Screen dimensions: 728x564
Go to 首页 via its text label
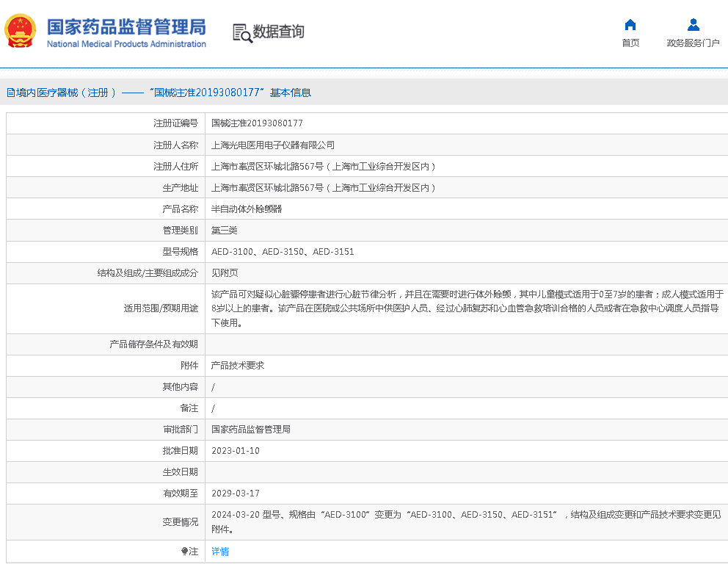point(630,43)
